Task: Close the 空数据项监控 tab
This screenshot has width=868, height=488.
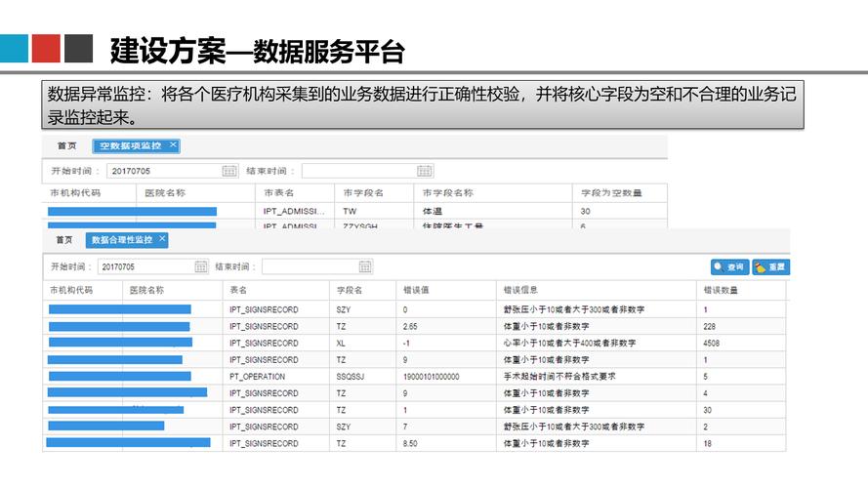Action: [173, 144]
